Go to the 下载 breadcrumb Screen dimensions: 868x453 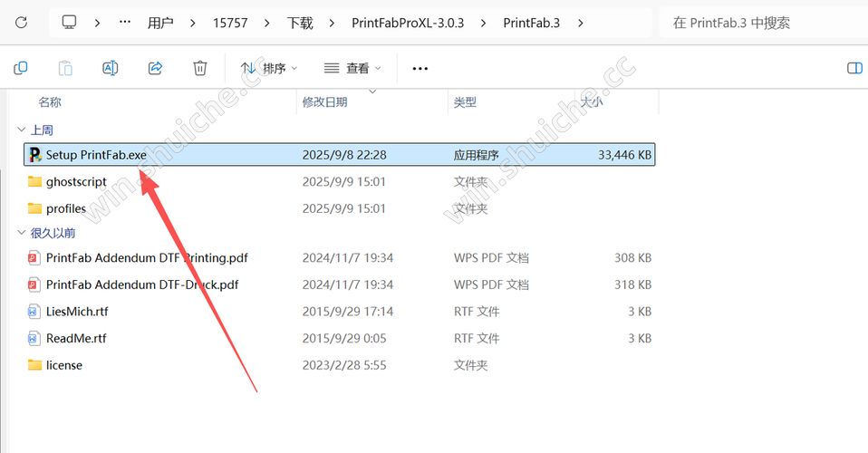coord(300,23)
